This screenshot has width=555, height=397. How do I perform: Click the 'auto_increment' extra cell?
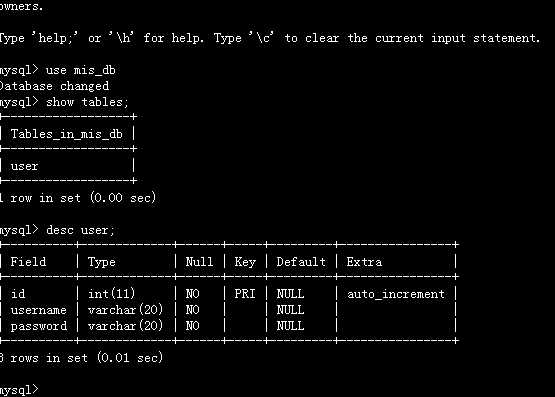pyautogui.click(x=396, y=294)
